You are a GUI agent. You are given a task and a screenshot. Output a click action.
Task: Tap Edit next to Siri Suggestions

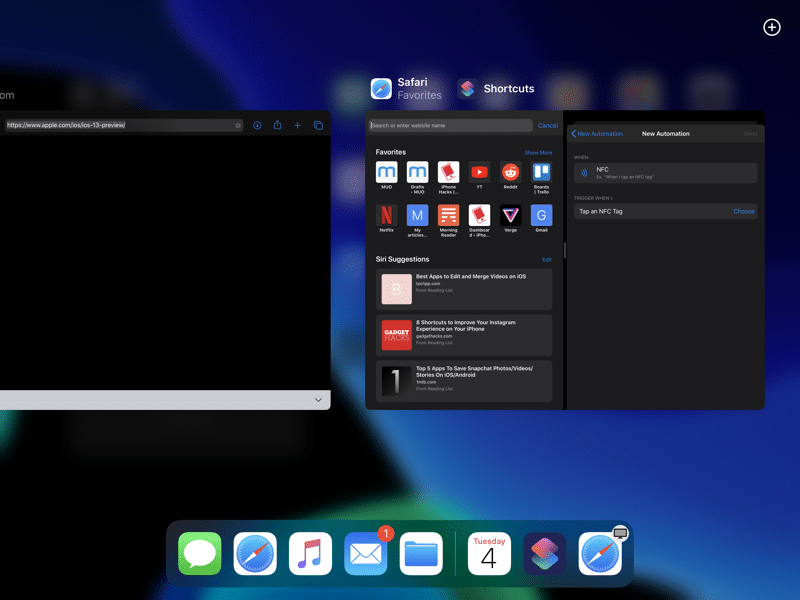546,259
